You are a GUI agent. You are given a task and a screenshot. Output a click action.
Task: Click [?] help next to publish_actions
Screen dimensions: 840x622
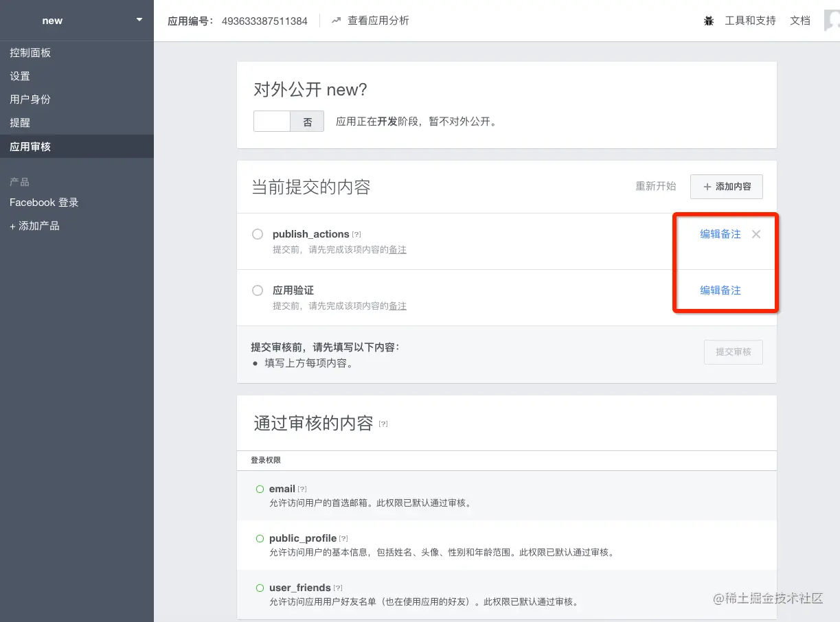pyautogui.click(x=356, y=235)
